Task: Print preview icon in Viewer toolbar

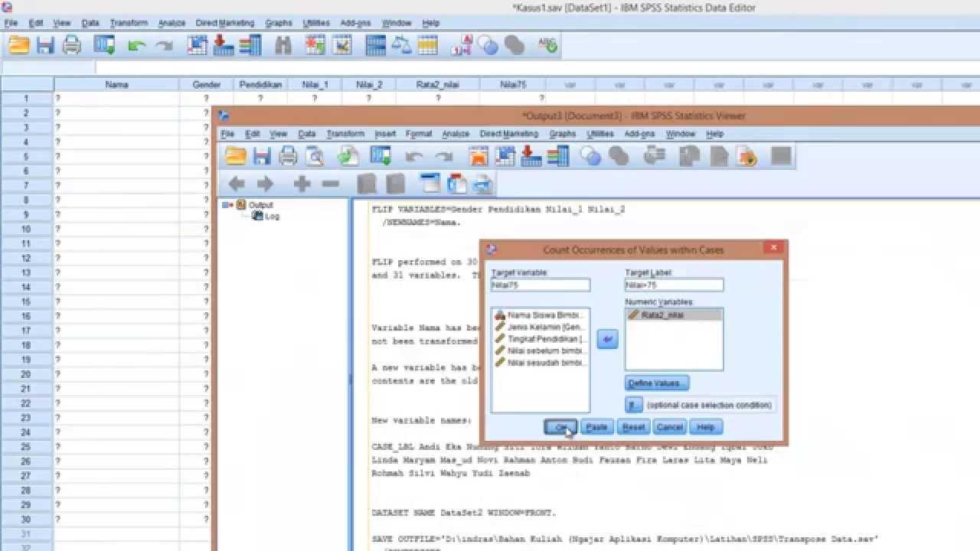Action: (315, 156)
